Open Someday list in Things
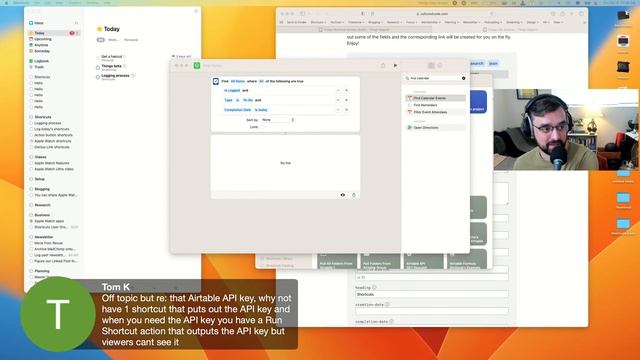Image resolution: width=640 pixels, height=360 pixels. pos(53,51)
